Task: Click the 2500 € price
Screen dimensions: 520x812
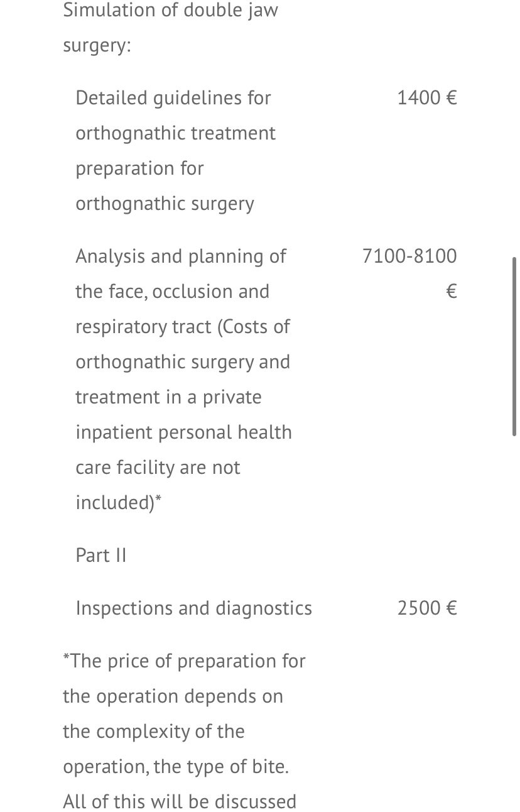Action: click(x=427, y=608)
